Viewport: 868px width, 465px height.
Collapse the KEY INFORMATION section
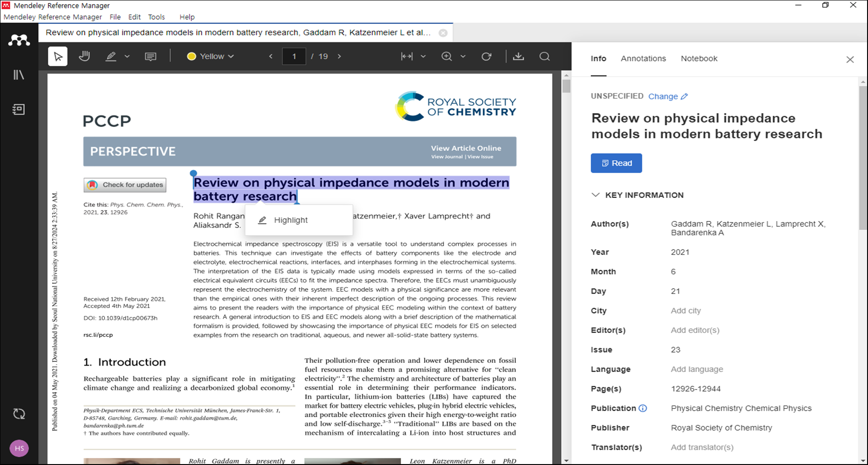[595, 195]
